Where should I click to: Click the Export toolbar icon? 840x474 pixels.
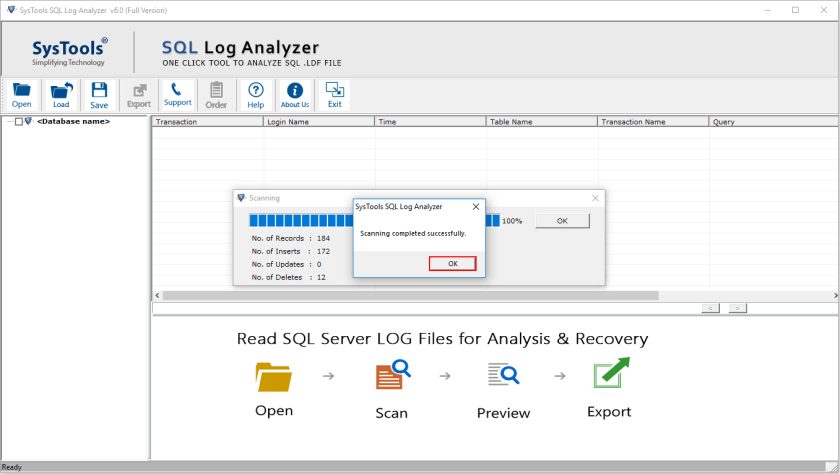coord(138,94)
